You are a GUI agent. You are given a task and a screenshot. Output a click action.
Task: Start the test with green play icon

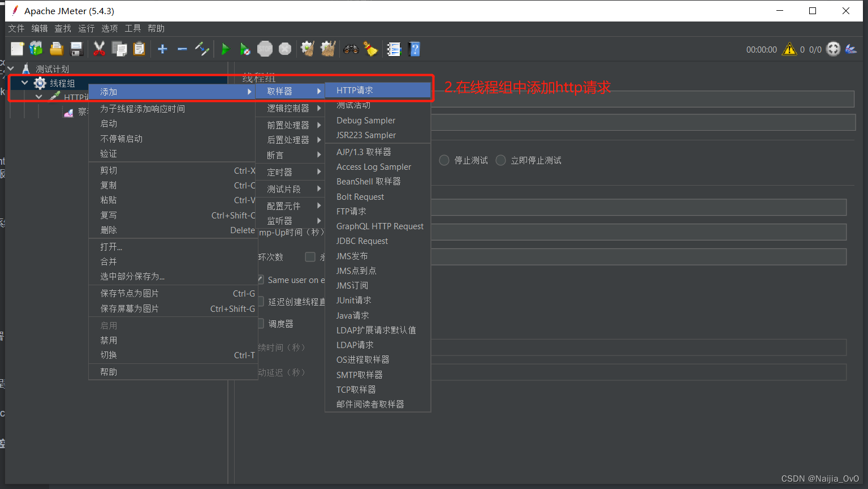click(x=225, y=49)
